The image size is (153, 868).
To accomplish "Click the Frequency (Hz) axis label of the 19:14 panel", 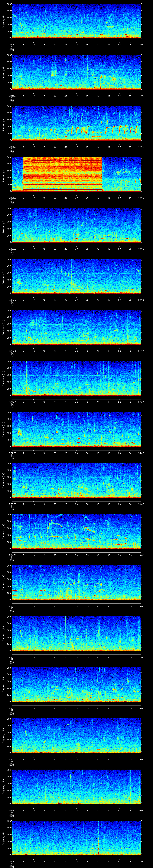I will click(x=3, y=21).
